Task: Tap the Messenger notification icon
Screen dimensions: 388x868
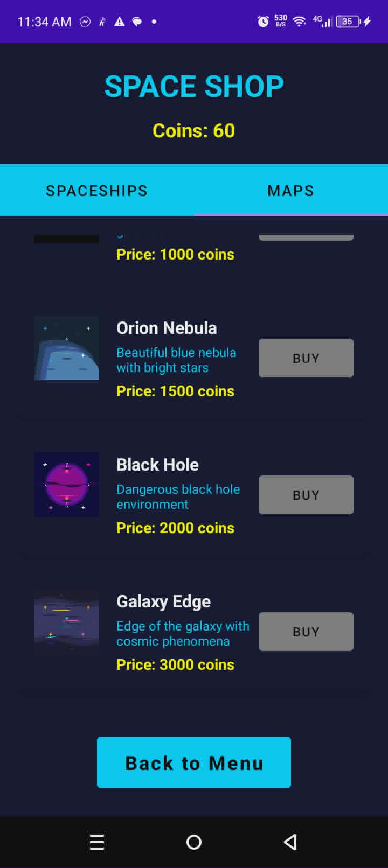Action: pos(85,22)
